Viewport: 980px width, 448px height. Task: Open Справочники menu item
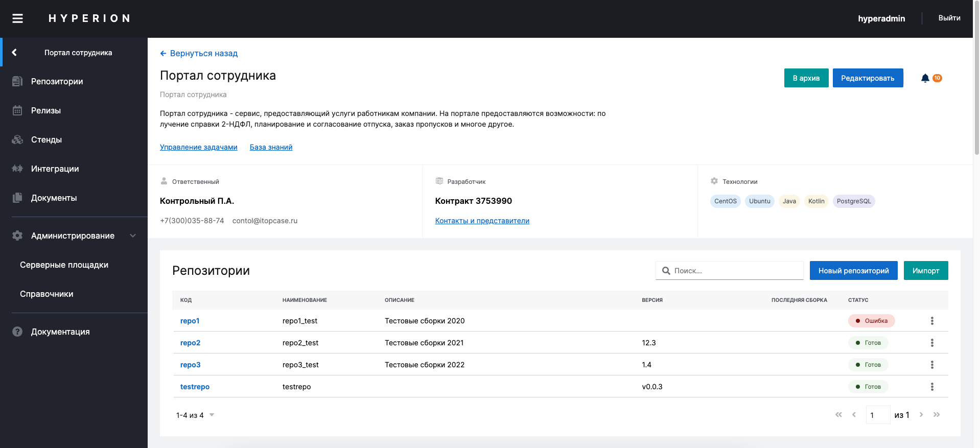(x=46, y=294)
